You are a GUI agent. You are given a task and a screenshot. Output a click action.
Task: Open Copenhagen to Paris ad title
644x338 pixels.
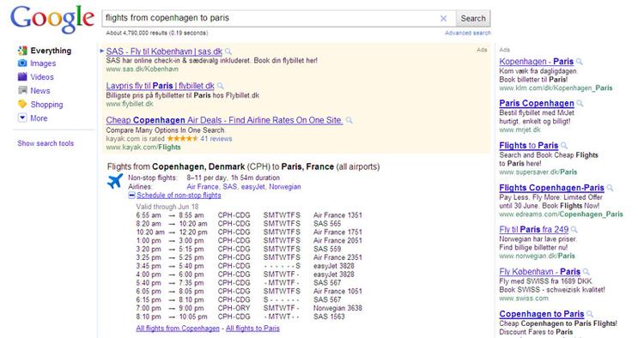click(542, 314)
